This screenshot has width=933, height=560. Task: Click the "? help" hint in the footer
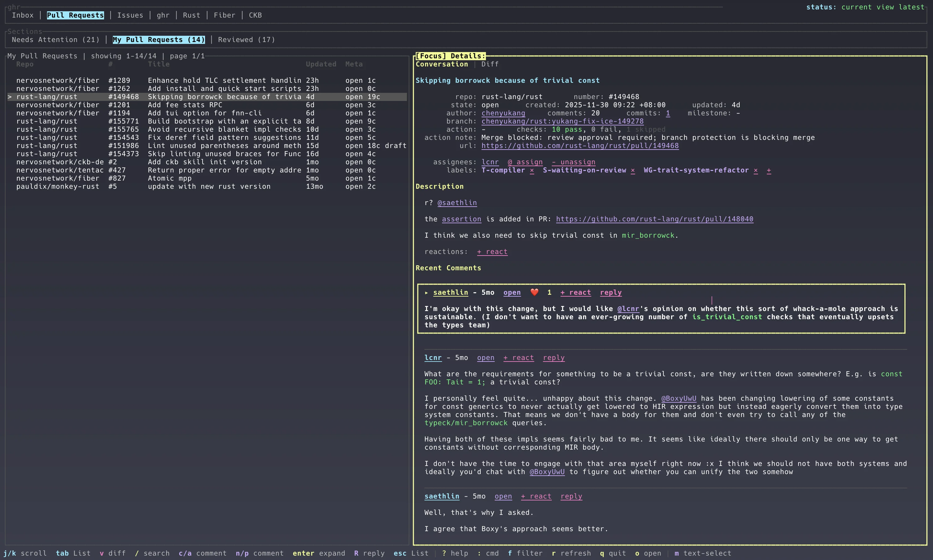(455, 553)
